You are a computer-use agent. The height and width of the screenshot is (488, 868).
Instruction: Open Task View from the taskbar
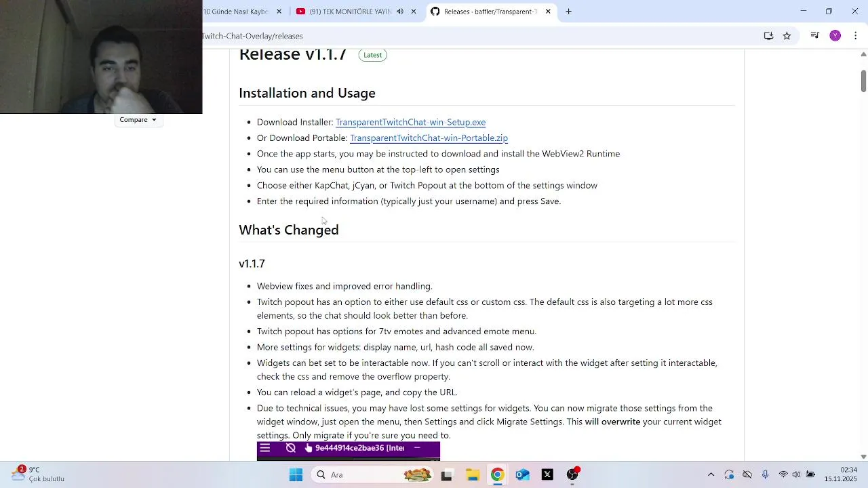[x=446, y=475]
